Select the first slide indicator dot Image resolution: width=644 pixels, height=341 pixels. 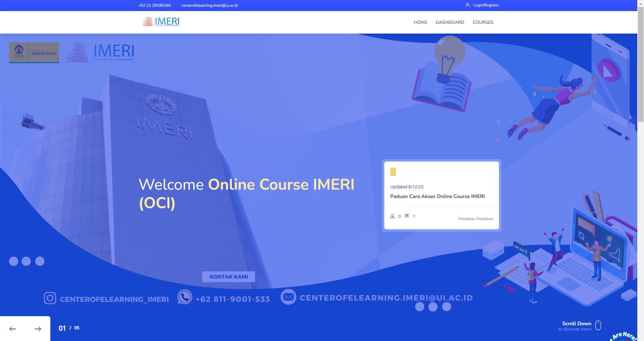pyautogui.click(x=13, y=261)
